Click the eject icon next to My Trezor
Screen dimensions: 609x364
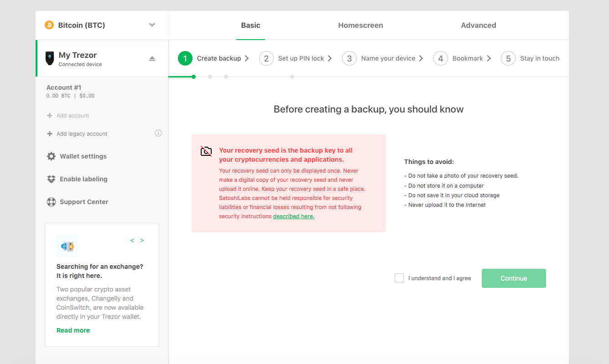click(152, 59)
